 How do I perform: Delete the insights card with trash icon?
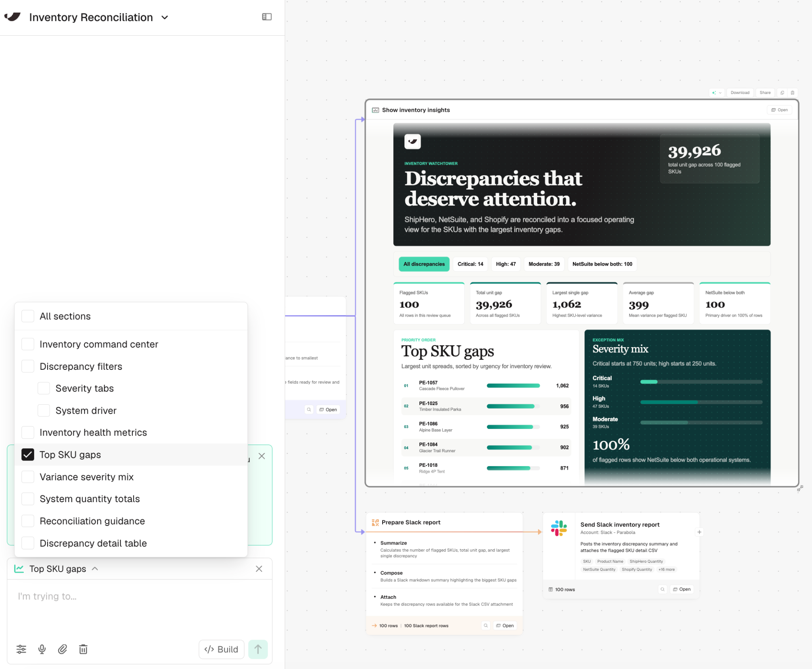(793, 93)
